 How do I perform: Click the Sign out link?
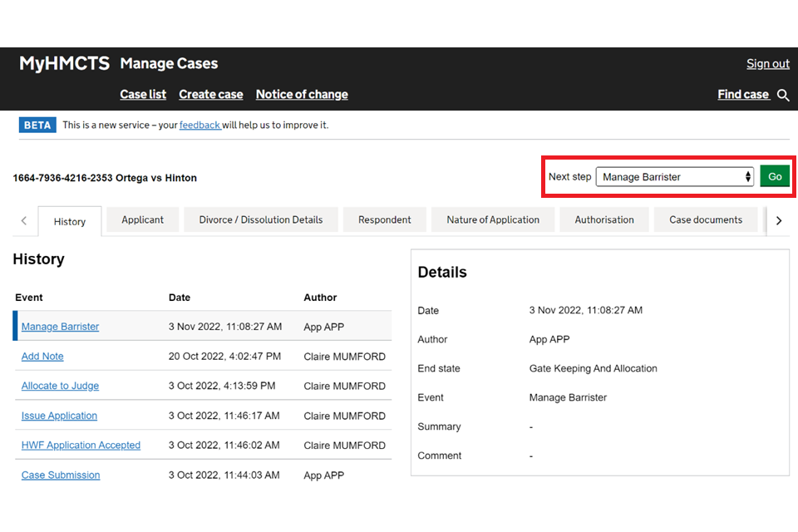tap(767, 63)
